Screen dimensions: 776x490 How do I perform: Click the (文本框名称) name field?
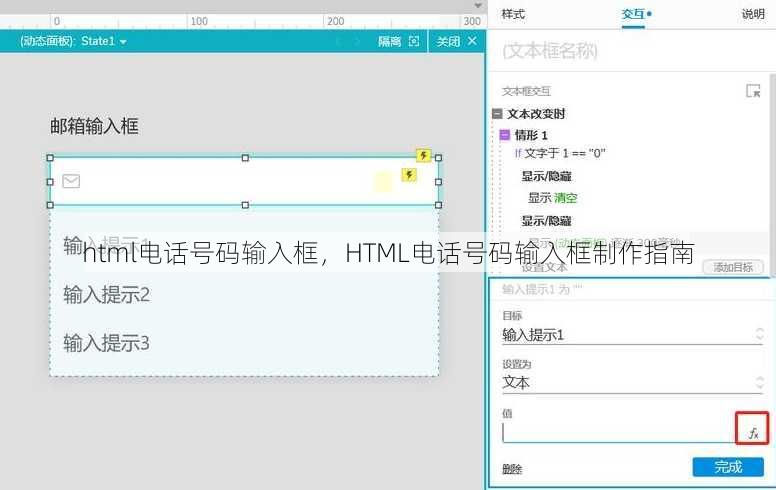point(550,51)
